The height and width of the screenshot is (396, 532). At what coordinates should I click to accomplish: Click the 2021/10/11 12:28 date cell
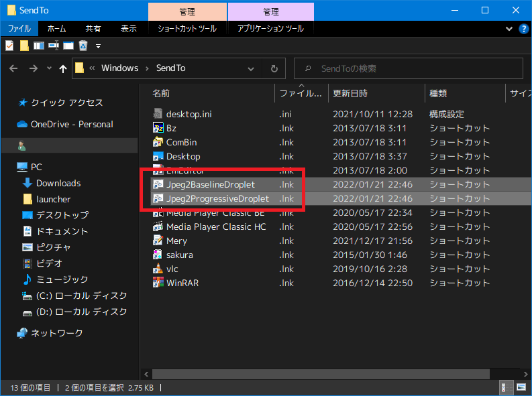(372, 114)
